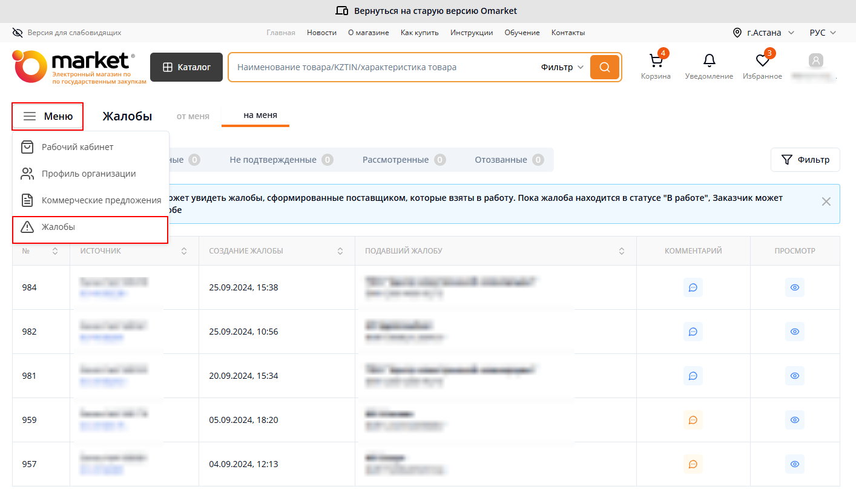This screenshot has height=504, width=856.
Task: View complaint 982 via eye icon
Action: pyautogui.click(x=795, y=332)
